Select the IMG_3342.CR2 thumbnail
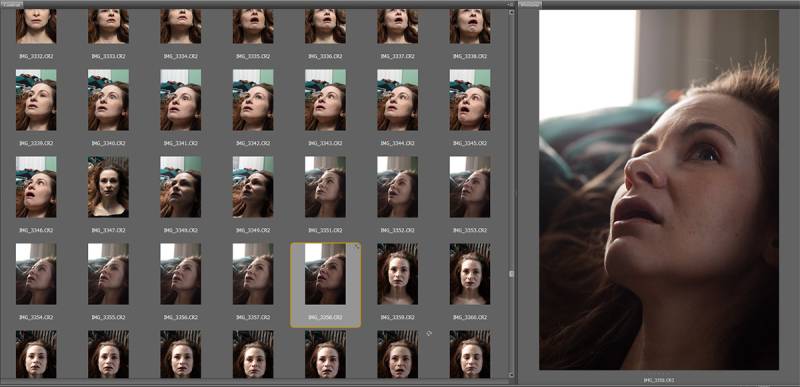 click(x=253, y=100)
